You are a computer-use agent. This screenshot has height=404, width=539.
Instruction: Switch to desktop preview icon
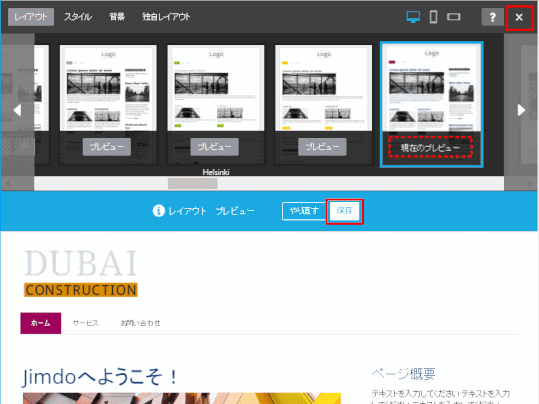pyautogui.click(x=413, y=17)
